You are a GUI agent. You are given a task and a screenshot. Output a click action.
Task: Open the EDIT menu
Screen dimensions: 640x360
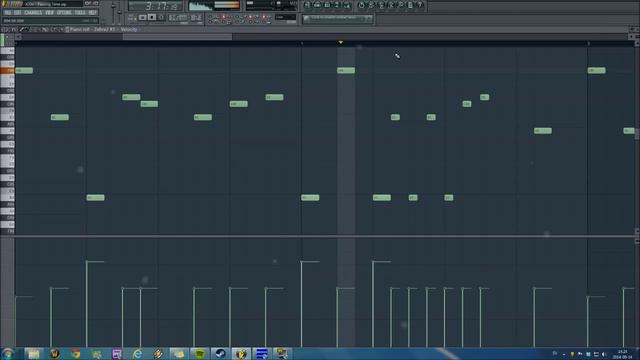click(x=18, y=13)
